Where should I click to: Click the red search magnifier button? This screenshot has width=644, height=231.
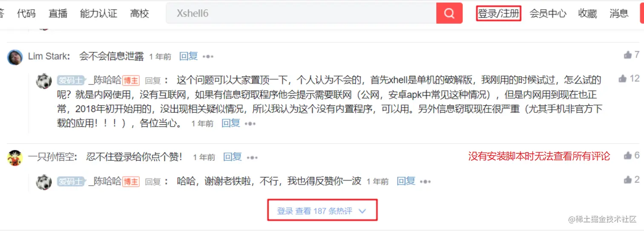coord(449,13)
